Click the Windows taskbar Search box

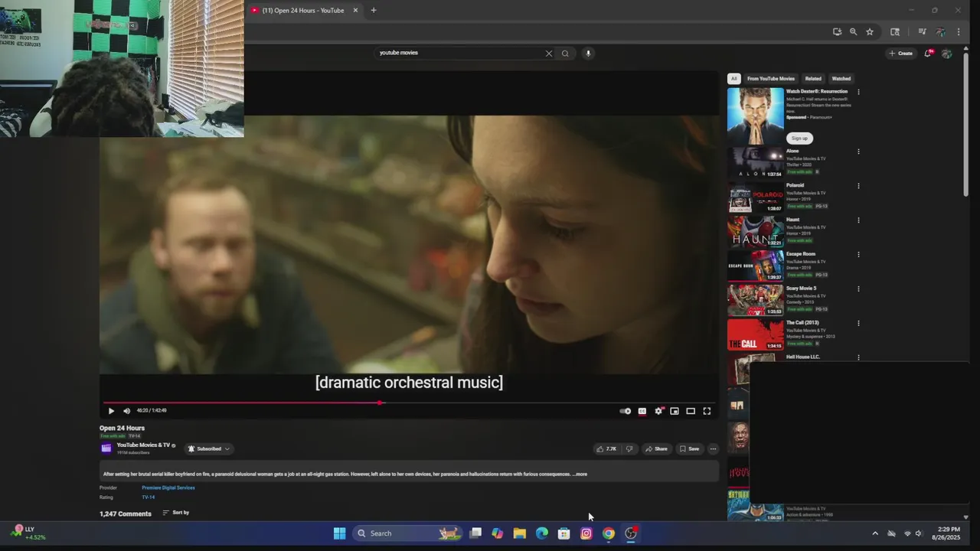point(408,533)
